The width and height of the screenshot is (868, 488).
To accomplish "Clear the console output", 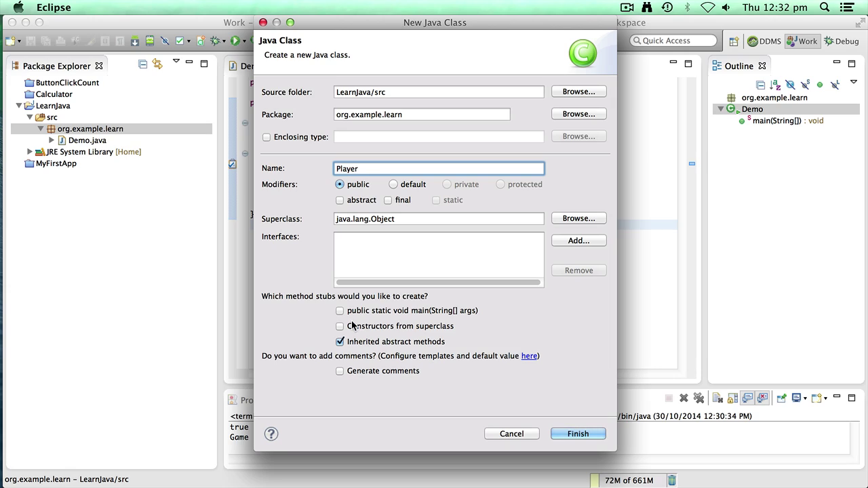I will pyautogui.click(x=717, y=398).
